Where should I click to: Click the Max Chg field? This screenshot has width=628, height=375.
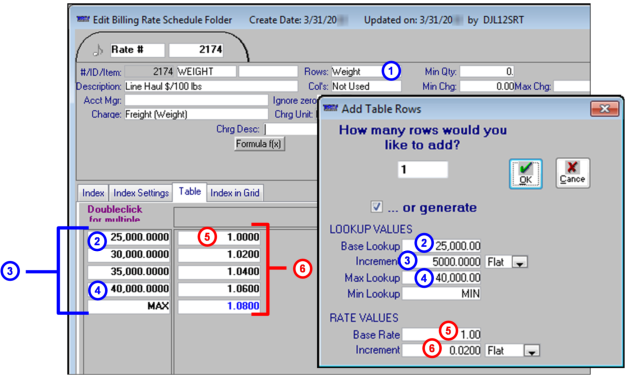[x=572, y=86]
